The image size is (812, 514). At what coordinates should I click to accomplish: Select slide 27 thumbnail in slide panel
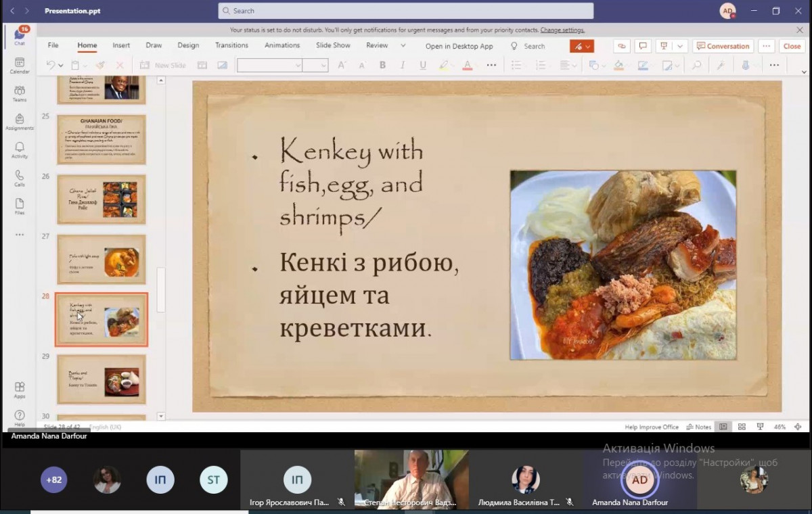click(x=101, y=259)
